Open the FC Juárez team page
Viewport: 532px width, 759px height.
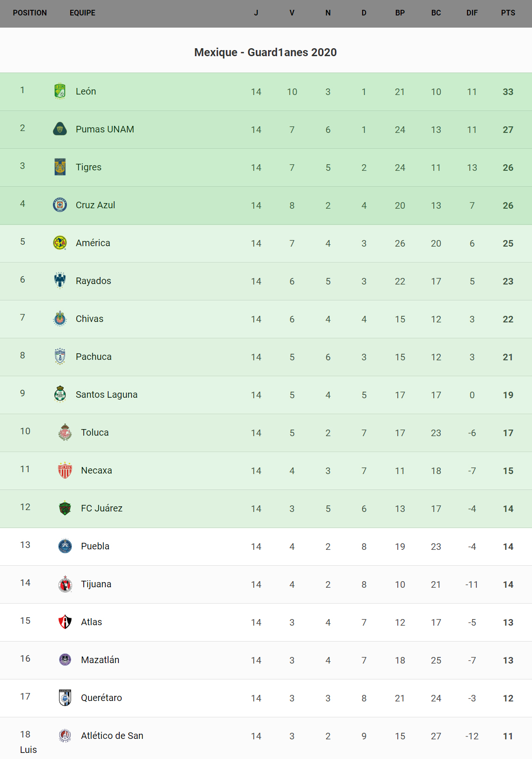tap(102, 508)
